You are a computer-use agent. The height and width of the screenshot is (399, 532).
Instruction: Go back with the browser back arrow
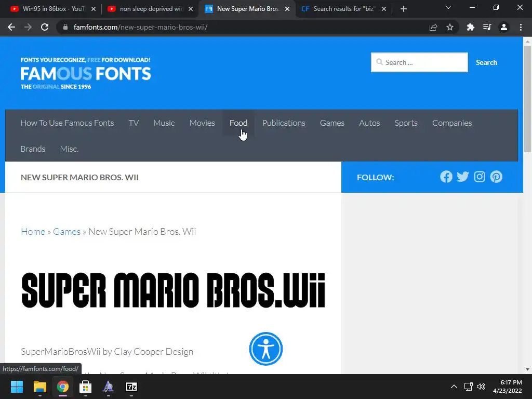(x=11, y=27)
